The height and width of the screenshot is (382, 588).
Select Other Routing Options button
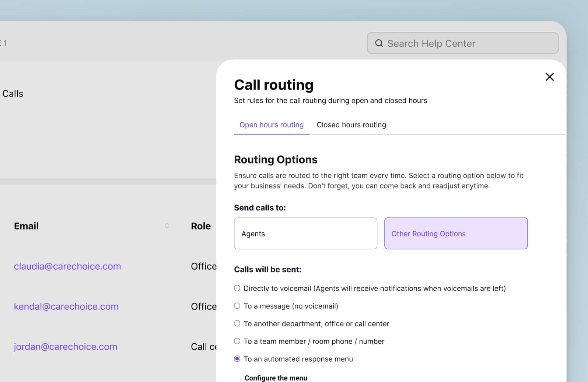456,234
